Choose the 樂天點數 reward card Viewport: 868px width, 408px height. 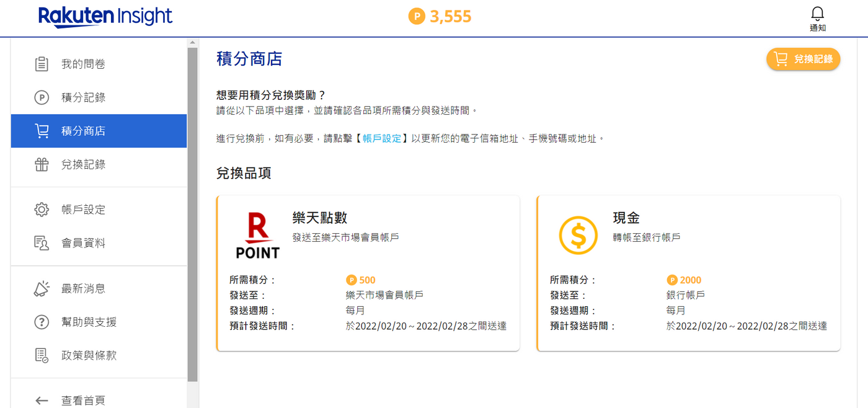point(368,273)
